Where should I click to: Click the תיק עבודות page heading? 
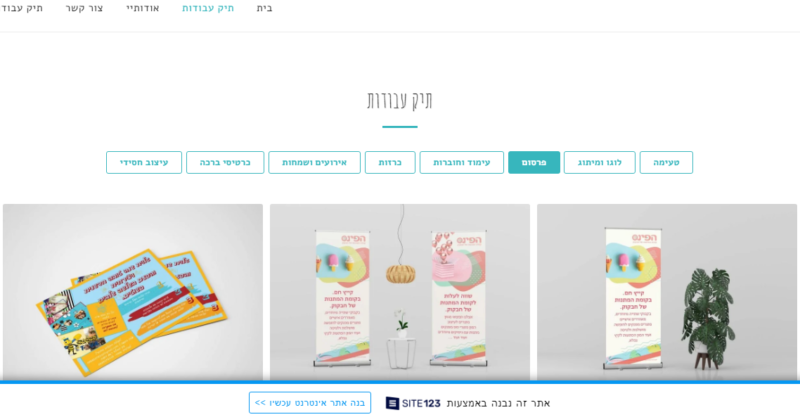(399, 100)
